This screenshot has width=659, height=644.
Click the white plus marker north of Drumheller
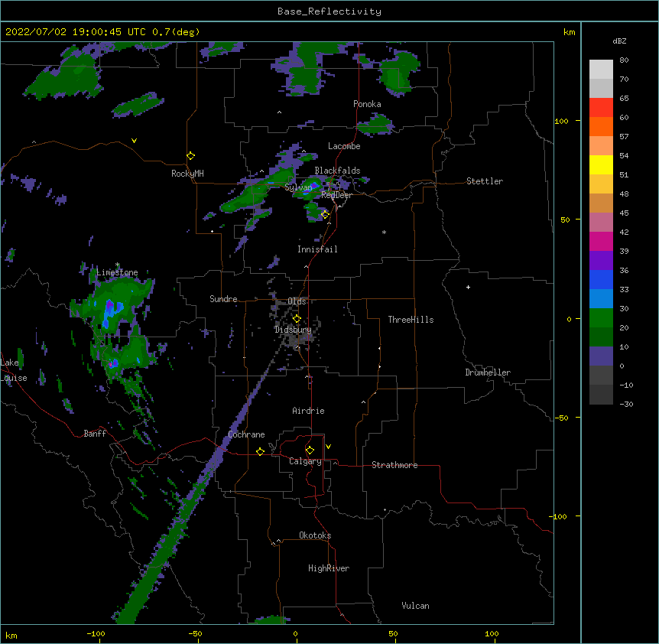[468, 287]
